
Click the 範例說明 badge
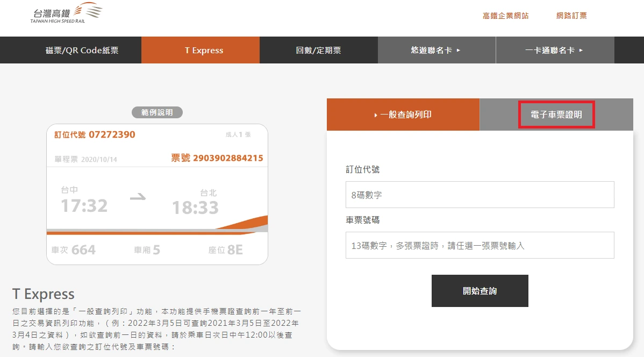[157, 112]
